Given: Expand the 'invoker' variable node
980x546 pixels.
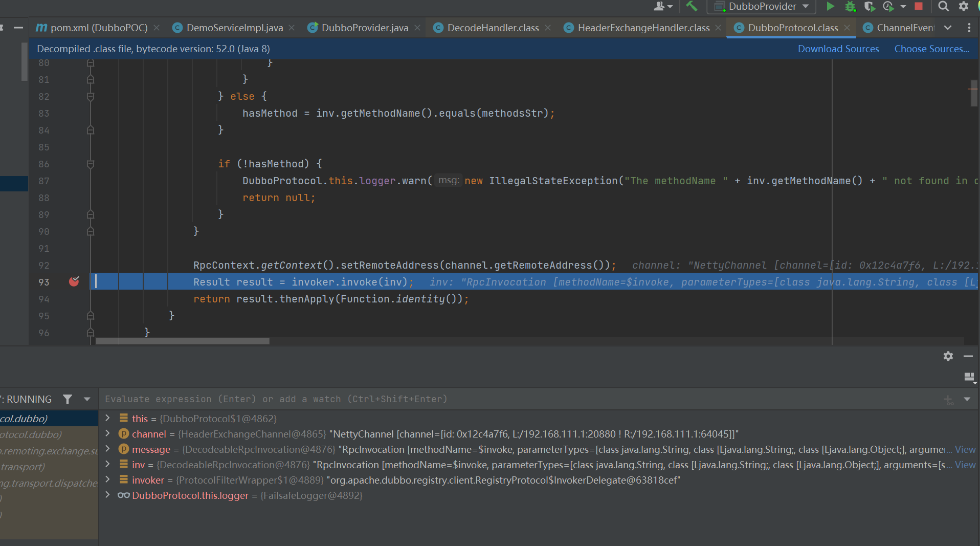Looking at the screenshot, I should point(107,479).
